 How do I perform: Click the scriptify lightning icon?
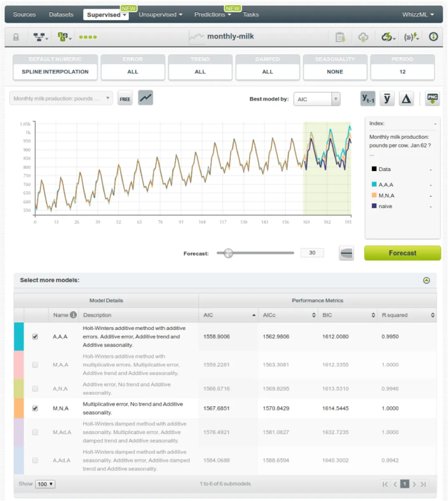(411, 37)
